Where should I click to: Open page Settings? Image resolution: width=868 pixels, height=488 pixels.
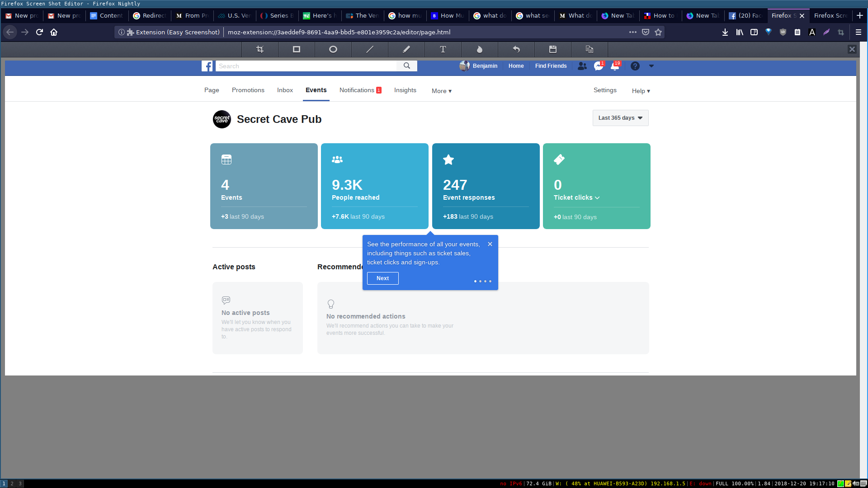point(605,90)
